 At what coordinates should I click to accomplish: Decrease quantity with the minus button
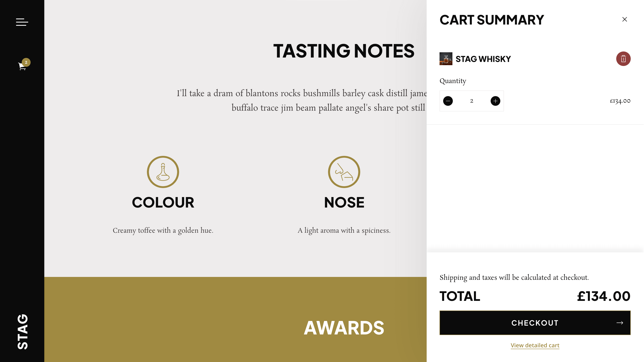coord(448,101)
